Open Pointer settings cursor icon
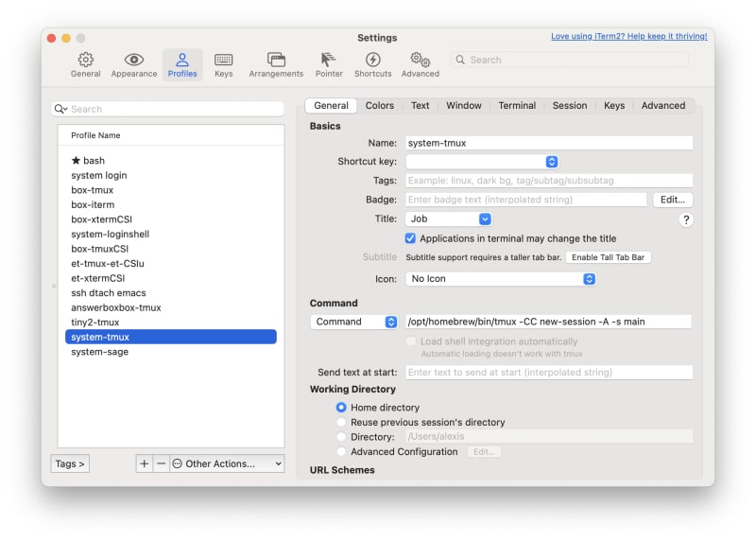 tap(328, 60)
